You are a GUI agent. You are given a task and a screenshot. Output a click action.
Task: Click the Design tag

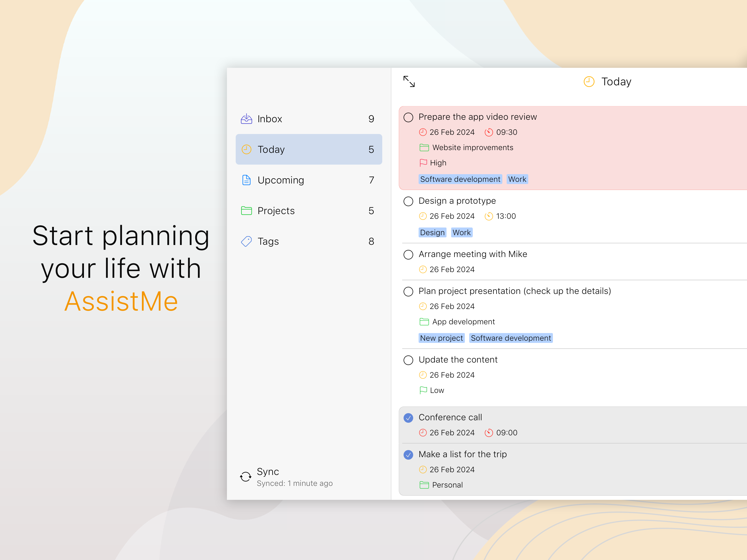click(x=432, y=232)
